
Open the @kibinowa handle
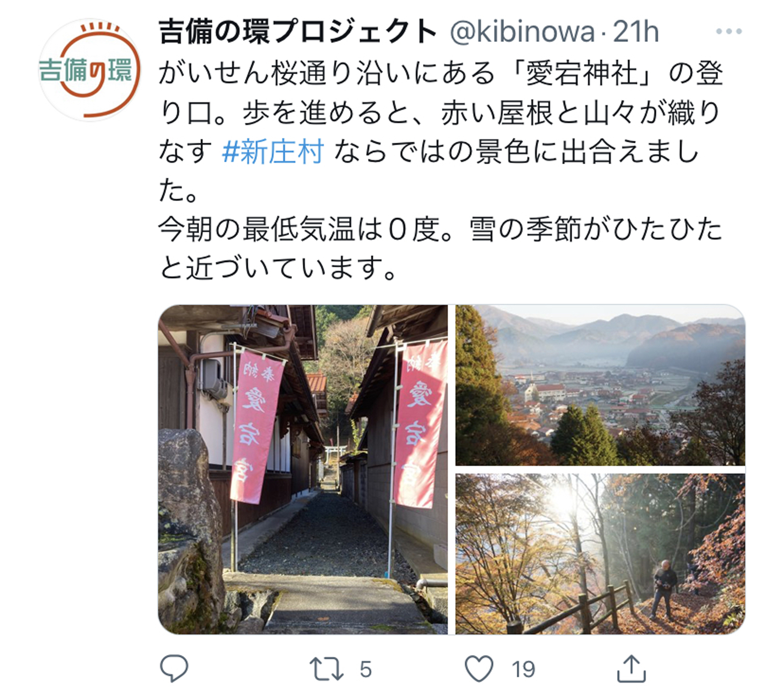coord(522,32)
